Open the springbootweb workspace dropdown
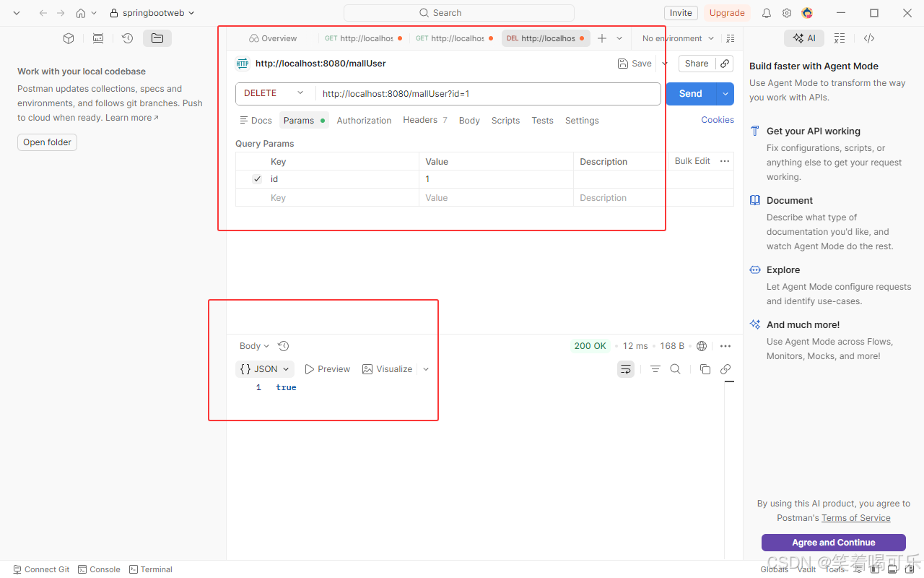Viewport: 924px width, 578px height. [x=152, y=13]
